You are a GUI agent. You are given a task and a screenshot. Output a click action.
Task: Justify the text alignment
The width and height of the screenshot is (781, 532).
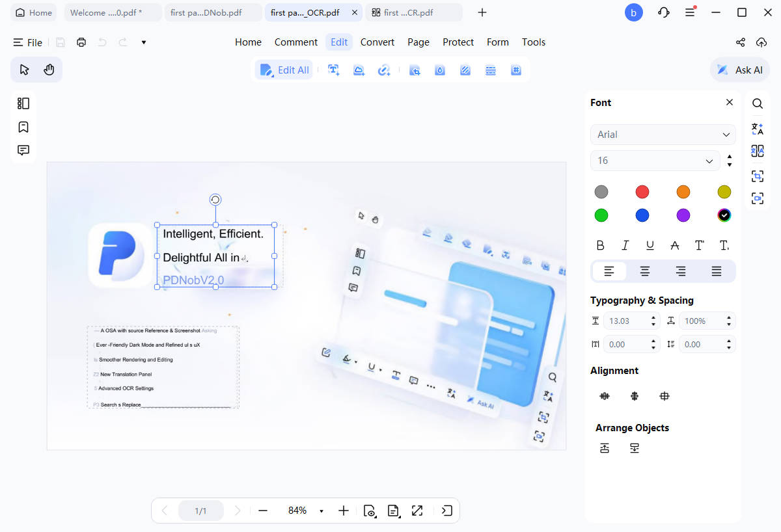click(717, 271)
